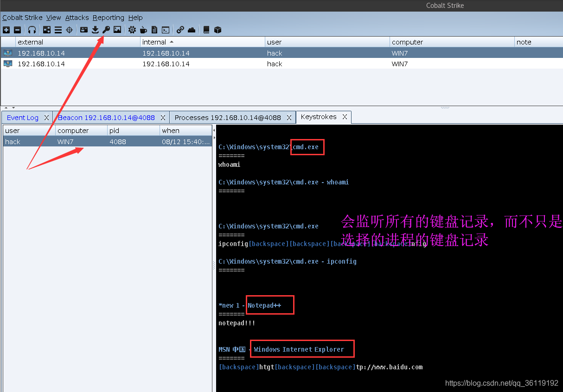Viewport: 563px width, 392px height.
Task: Close the Keystrokes tab
Action: tap(345, 117)
